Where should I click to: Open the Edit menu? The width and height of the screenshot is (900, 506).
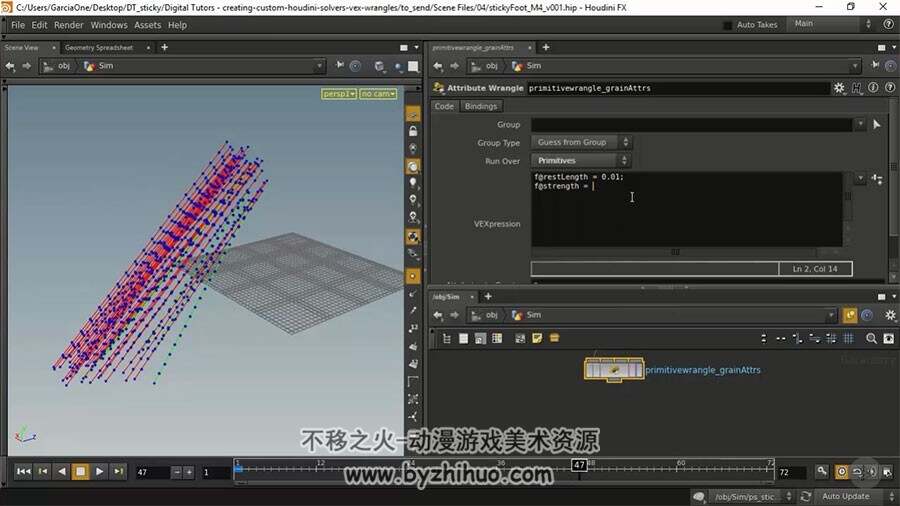click(40, 25)
